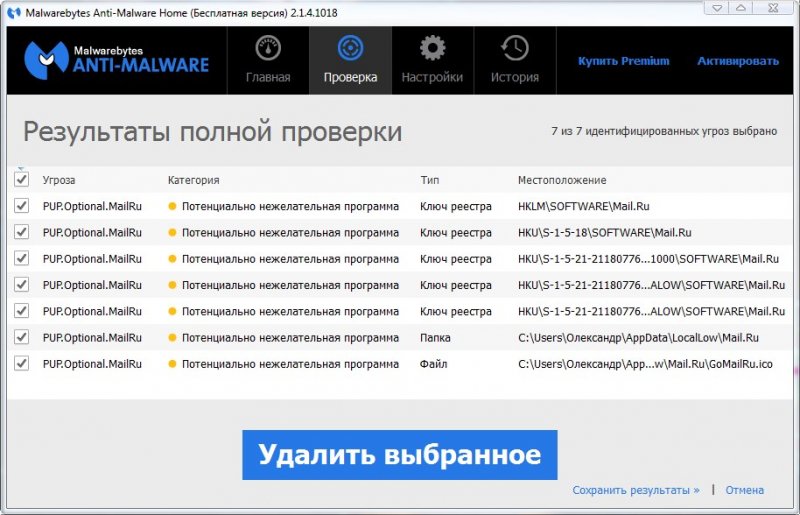This screenshot has height=515, width=800.
Task: Select the Проверка scan tab
Action: (350, 60)
